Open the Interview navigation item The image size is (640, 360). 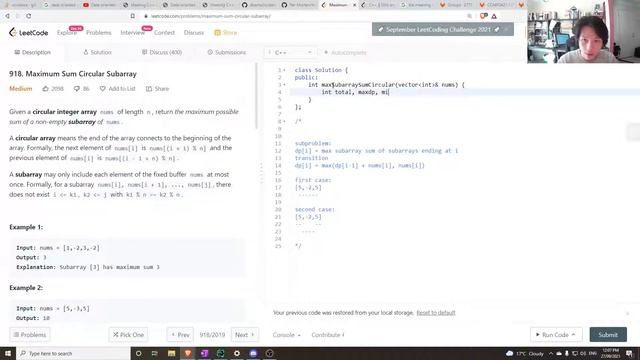coord(133,33)
